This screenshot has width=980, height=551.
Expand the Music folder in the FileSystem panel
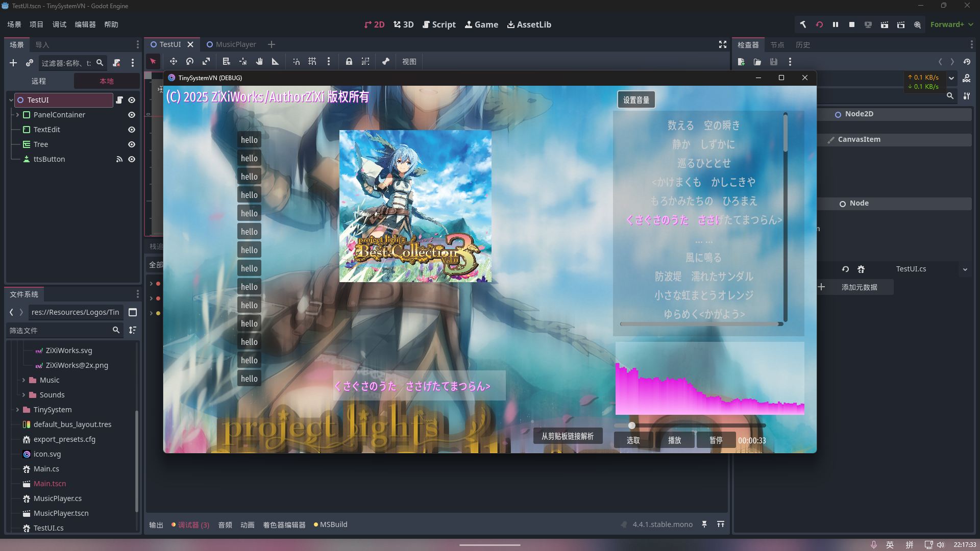(x=24, y=380)
